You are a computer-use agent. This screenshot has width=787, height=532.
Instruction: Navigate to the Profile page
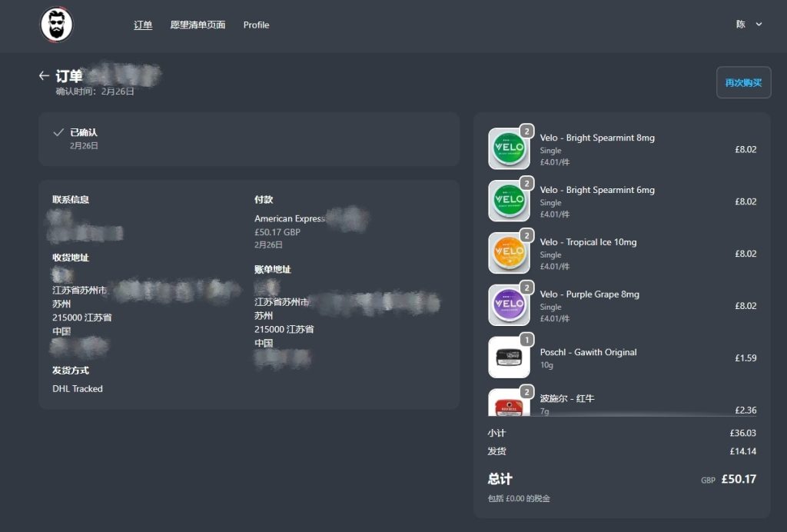click(x=256, y=25)
